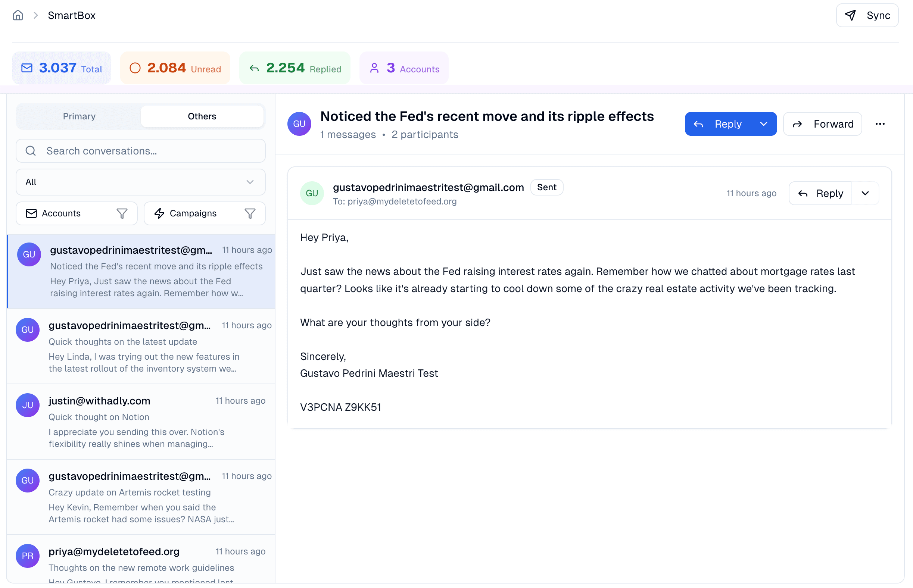Open Crazy update on Artemis rocket conversation

coord(141,497)
